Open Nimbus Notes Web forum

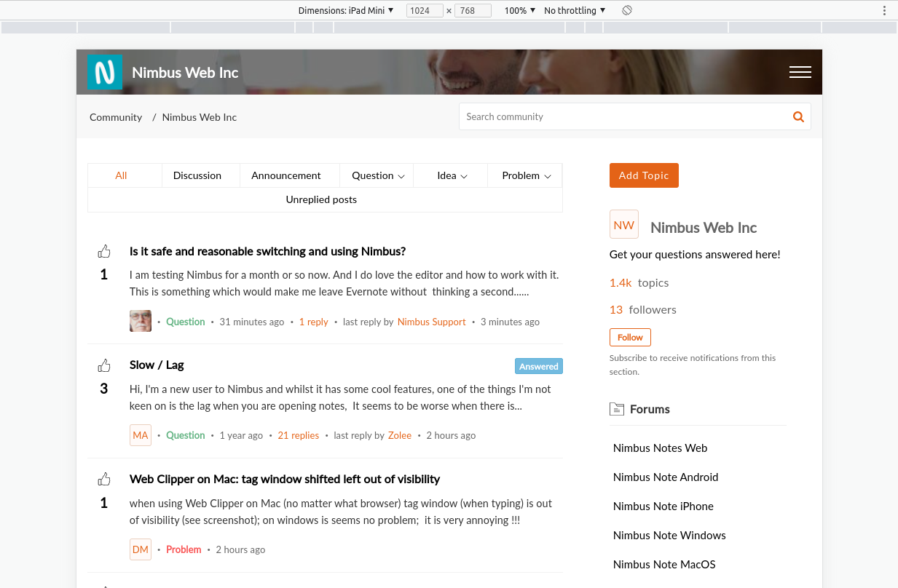point(660,448)
